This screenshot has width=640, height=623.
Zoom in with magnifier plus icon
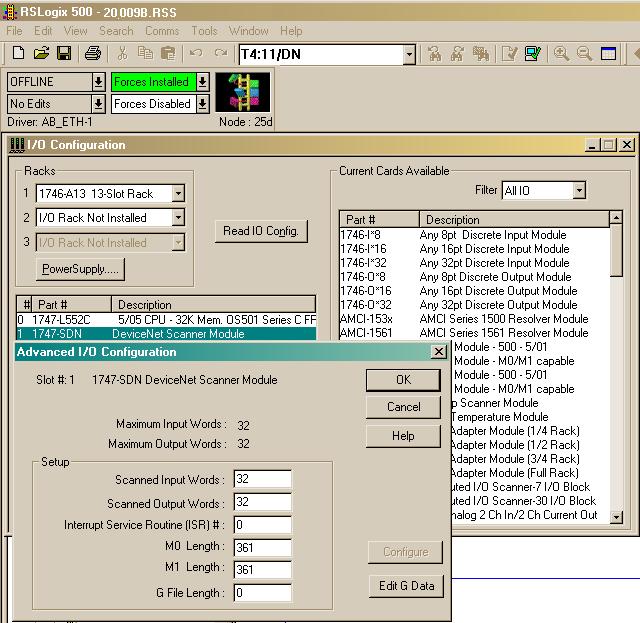coord(561,53)
